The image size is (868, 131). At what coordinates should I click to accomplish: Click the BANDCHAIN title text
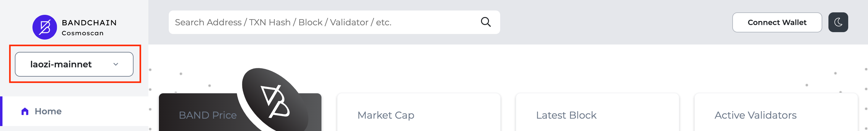pos(89,23)
